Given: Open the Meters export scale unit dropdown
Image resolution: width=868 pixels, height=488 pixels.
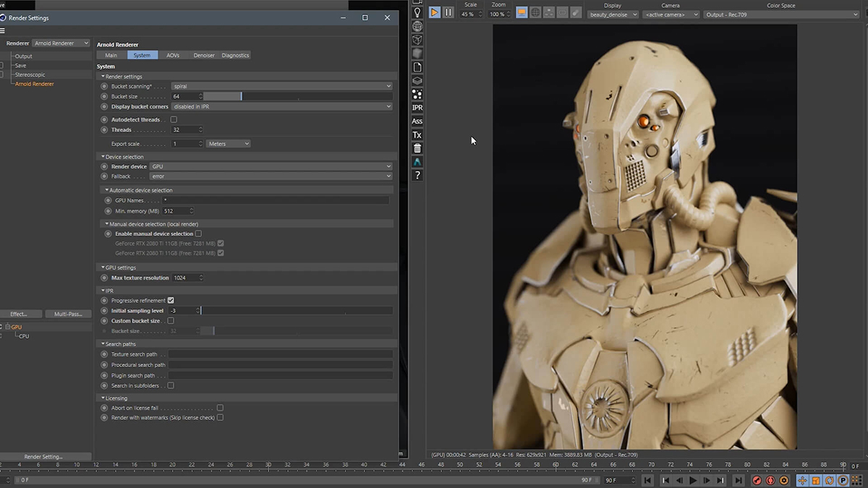Looking at the screenshot, I should tap(229, 144).
